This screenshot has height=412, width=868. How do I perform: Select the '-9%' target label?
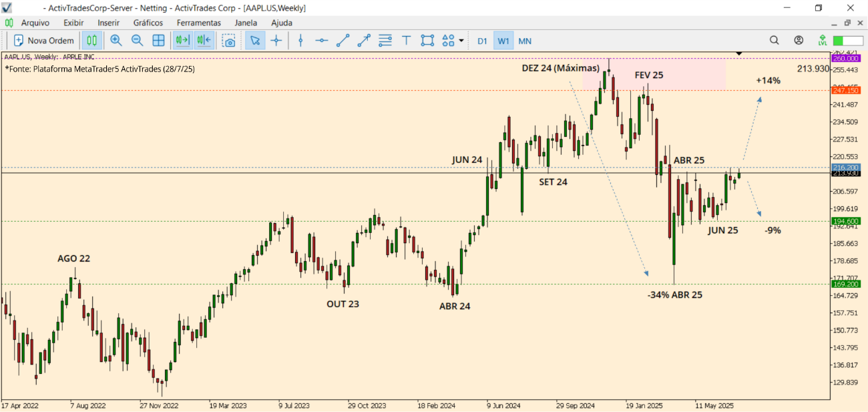point(773,230)
